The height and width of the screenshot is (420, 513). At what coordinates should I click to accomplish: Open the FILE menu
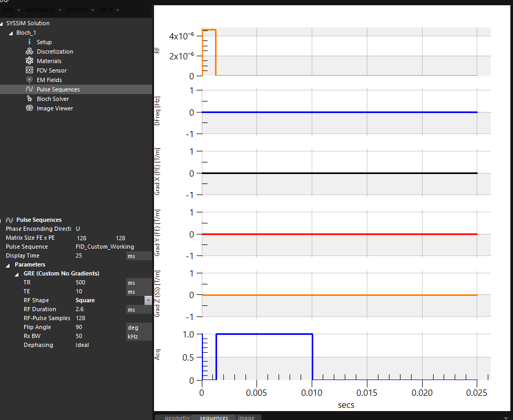(12, 10)
